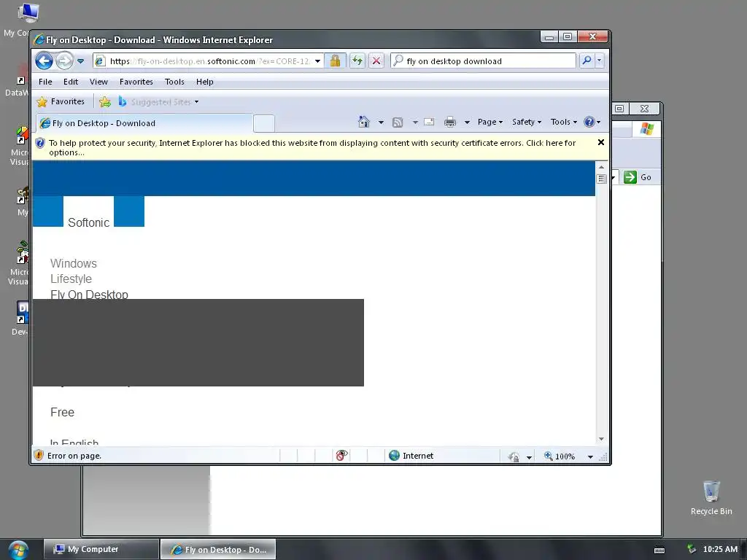Click the scrollbar down arrow

pos(601,439)
